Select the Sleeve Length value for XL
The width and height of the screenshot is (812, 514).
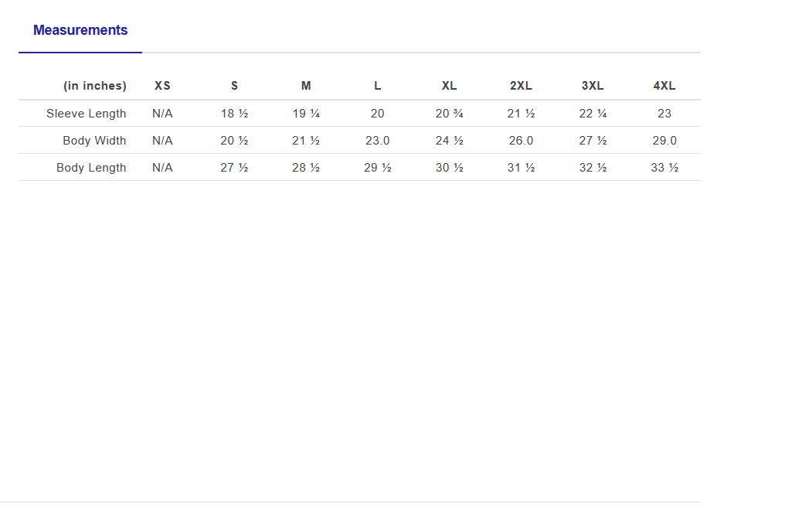tap(449, 114)
